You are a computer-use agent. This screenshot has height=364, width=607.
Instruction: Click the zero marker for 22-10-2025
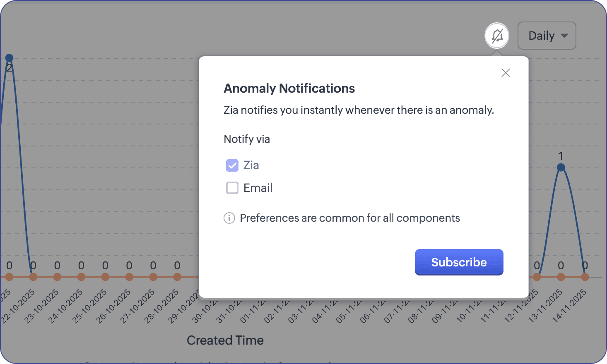point(33,277)
